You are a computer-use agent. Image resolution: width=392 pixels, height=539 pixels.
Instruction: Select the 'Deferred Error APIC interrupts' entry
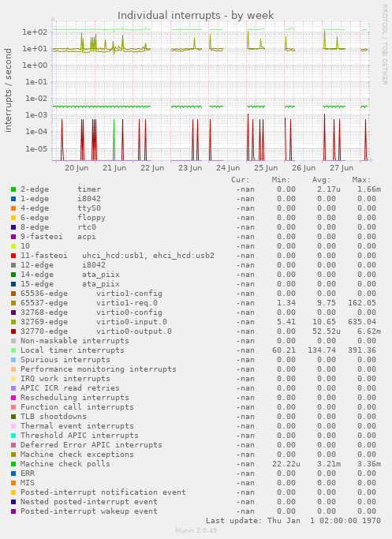click(x=91, y=445)
